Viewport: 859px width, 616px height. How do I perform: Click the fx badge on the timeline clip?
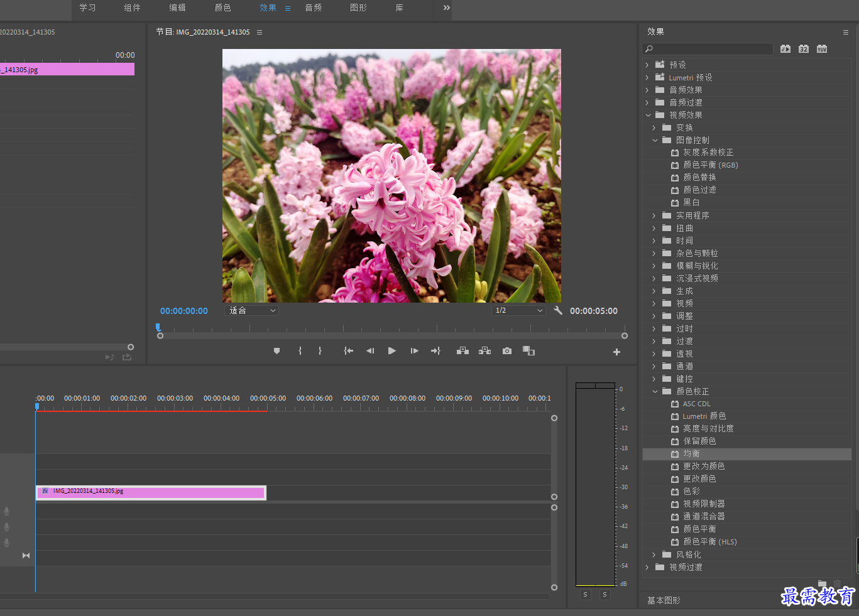[45, 491]
